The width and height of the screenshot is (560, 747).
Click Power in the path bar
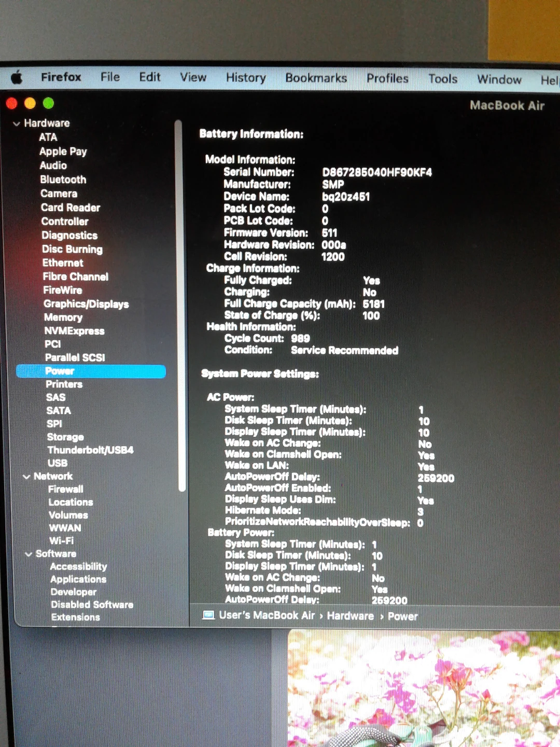pyautogui.click(x=403, y=616)
